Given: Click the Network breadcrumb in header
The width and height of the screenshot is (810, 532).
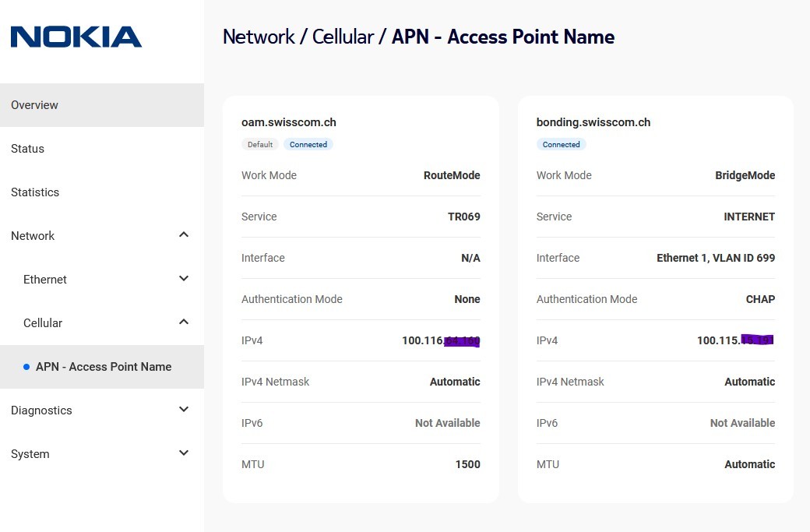Looking at the screenshot, I should [259, 37].
